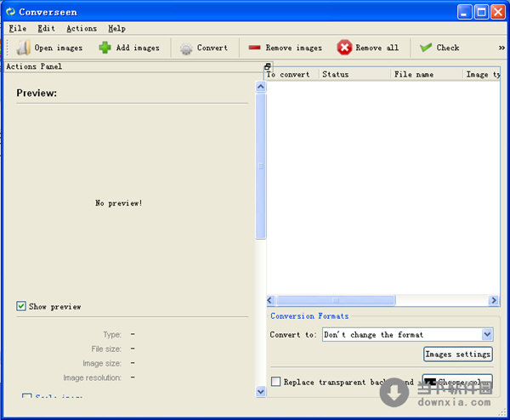The width and height of the screenshot is (510, 420).
Task: Sort by the File name column header
Action: tap(427, 75)
